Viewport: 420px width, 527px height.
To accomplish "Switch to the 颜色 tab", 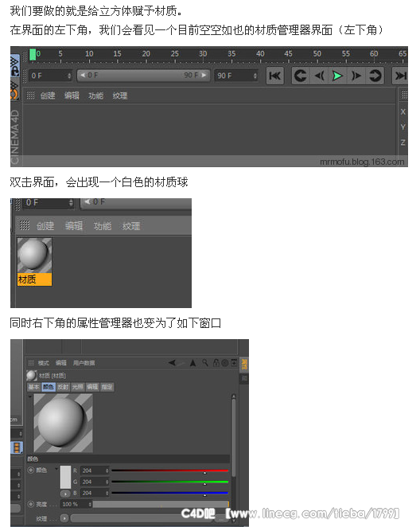I will 49,387.
